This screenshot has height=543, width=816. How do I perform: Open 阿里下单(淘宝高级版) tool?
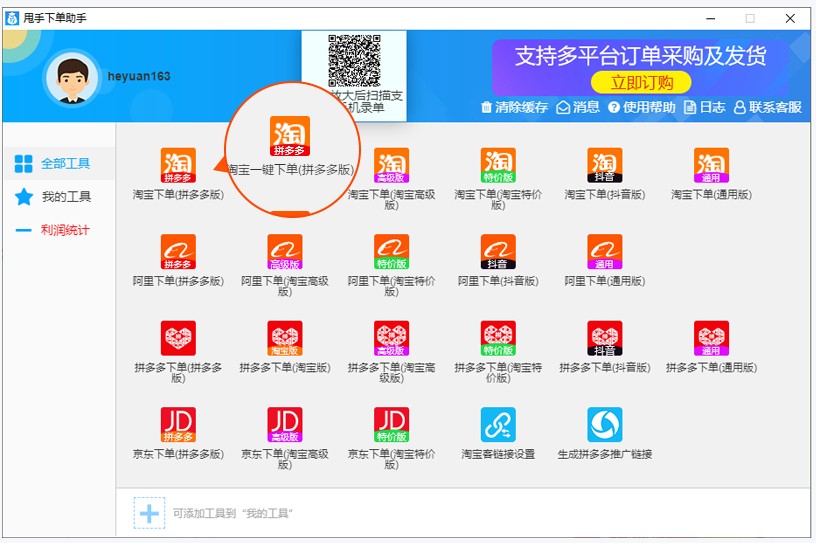[x=285, y=251]
